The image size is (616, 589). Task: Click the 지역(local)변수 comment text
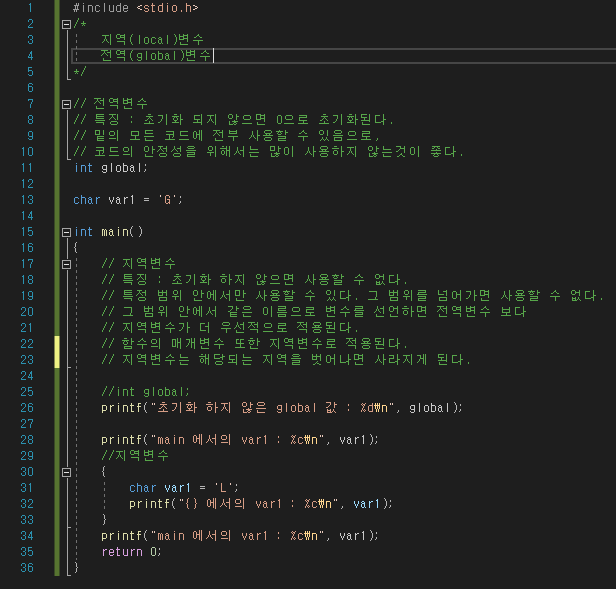click(x=152, y=40)
